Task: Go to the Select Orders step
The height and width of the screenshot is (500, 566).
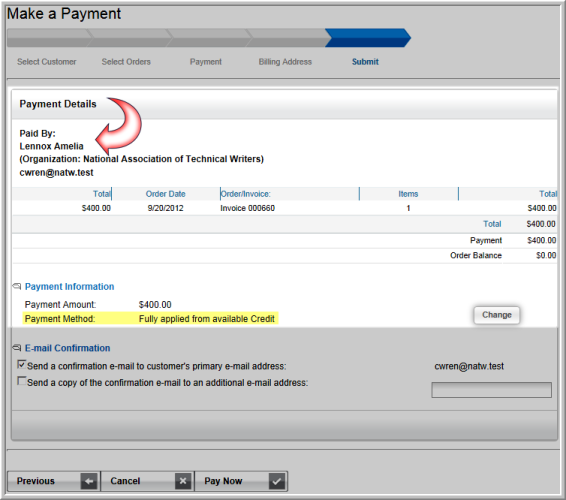Action: [126, 62]
